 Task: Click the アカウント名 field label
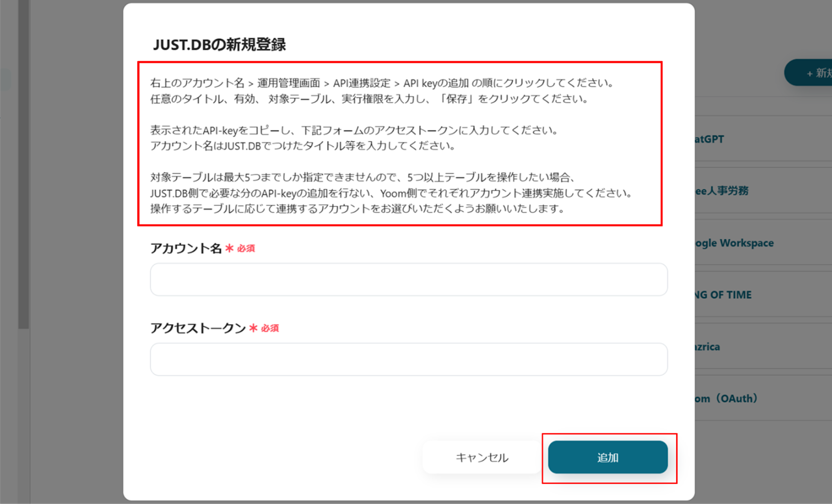186,248
